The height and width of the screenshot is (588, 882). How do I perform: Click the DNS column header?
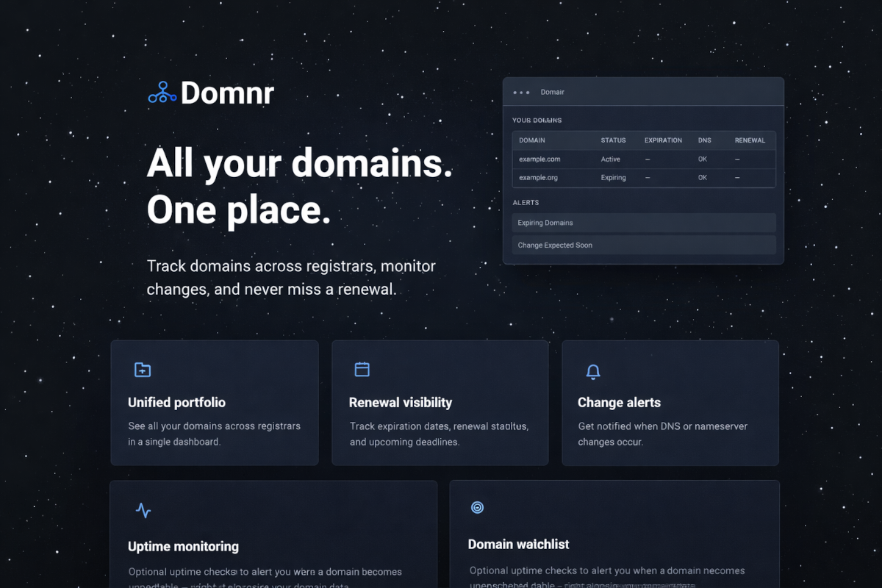705,140
